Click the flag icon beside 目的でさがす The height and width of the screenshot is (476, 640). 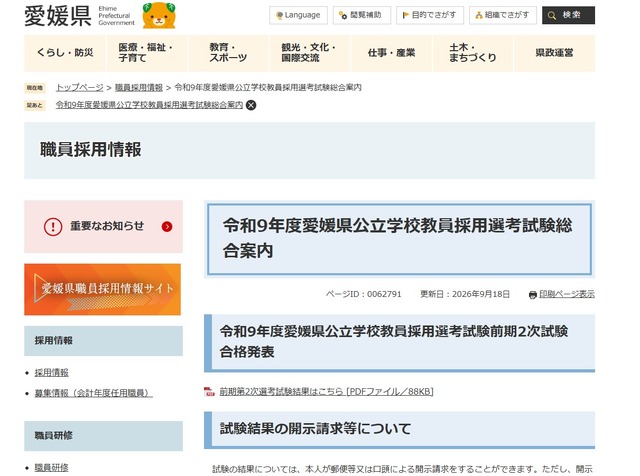tap(406, 16)
